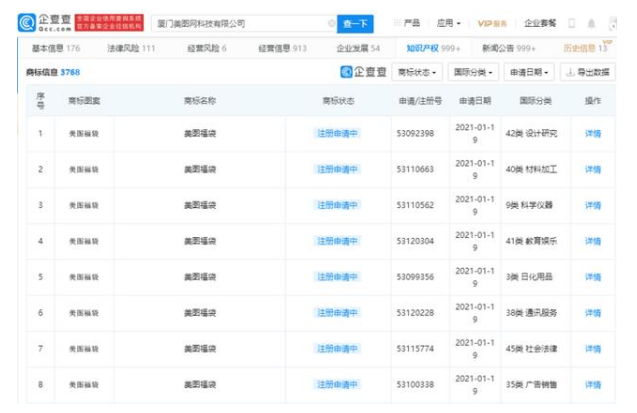
Task: Clear search box with X icon
Action: click(332, 24)
